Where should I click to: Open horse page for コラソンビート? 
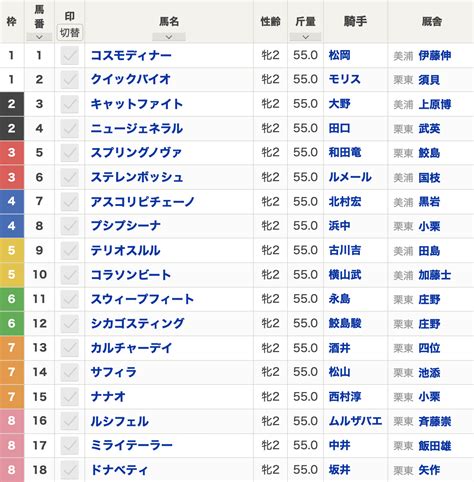coord(131,275)
